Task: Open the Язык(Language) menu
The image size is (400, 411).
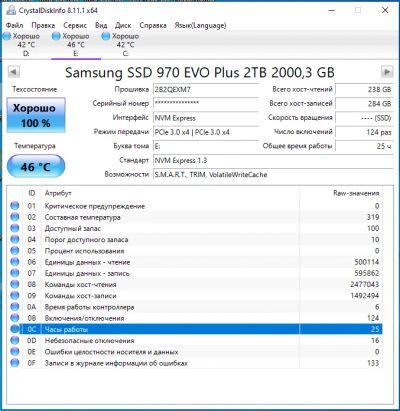Action: click(200, 25)
